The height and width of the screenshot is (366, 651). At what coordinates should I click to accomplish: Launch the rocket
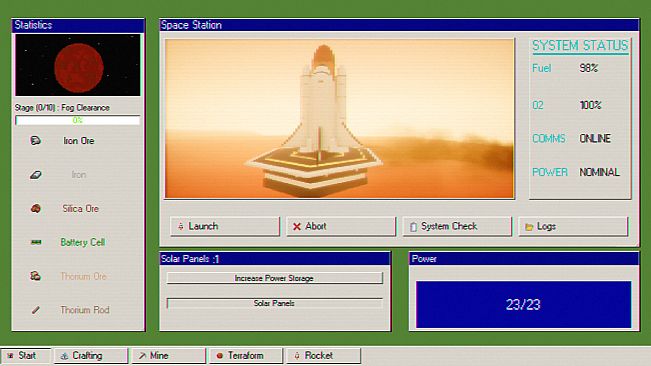[x=225, y=226]
